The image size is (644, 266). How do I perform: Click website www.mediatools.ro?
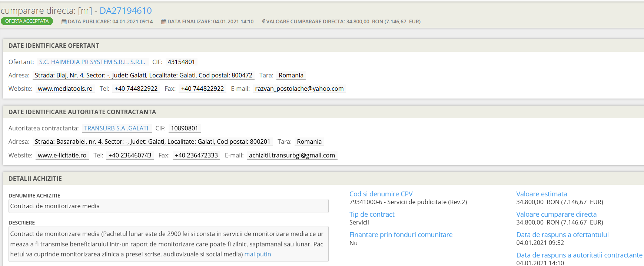point(65,89)
